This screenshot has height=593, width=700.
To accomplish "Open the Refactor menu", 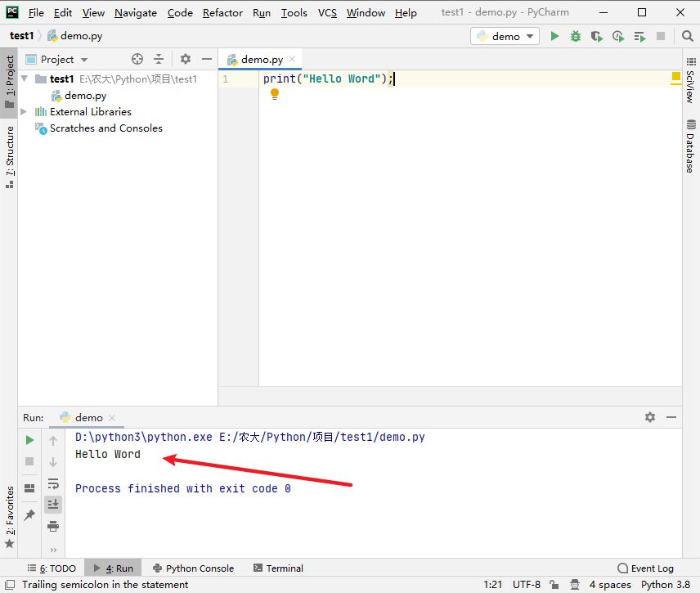I will click(222, 12).
